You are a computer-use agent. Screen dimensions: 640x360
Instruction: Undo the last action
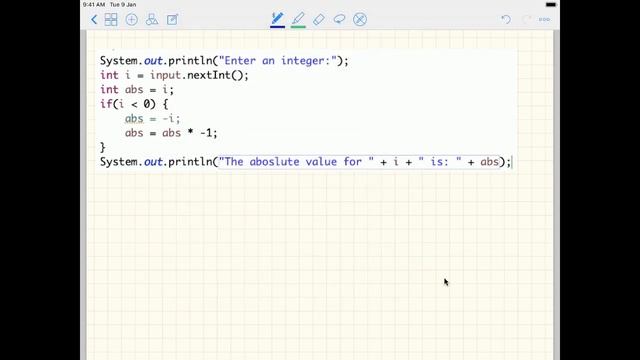pyautogui.click(x=506, y=19)
